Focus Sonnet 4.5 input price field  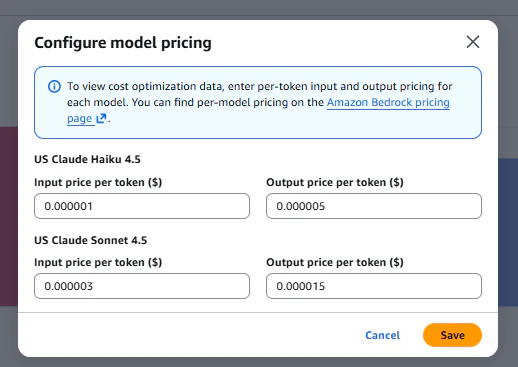coord(142,286)
